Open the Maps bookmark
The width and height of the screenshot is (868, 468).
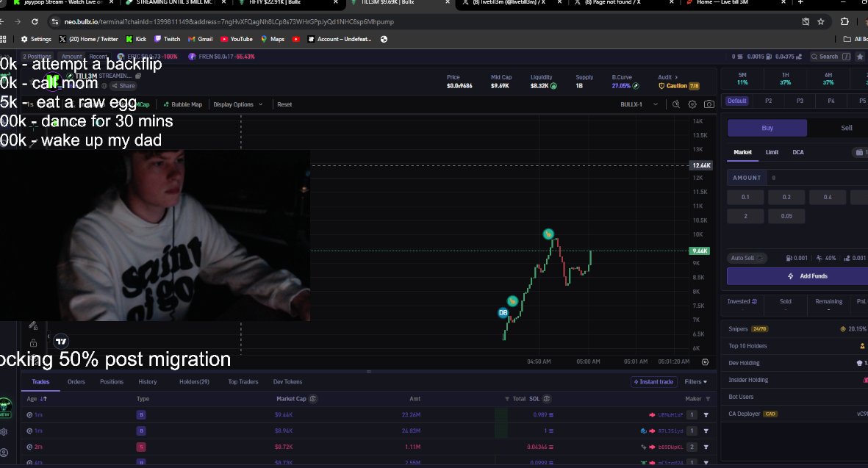[x=273, y=39]
